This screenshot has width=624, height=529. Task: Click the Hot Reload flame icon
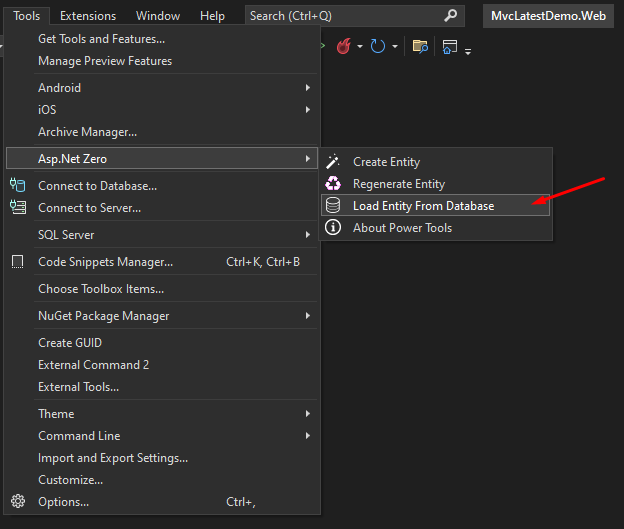tap(344, 46)
